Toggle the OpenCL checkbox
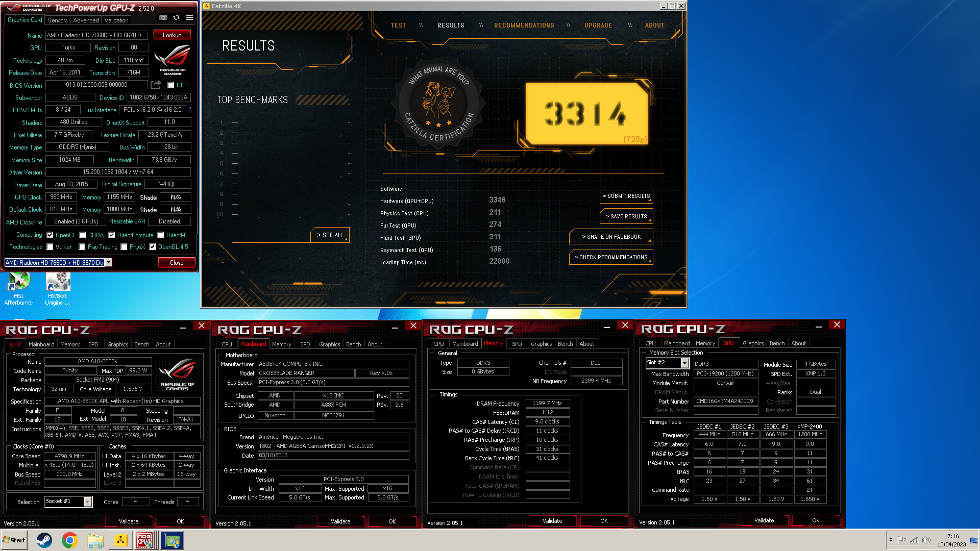This screenshot has width=980, height=551. point(50,235)
